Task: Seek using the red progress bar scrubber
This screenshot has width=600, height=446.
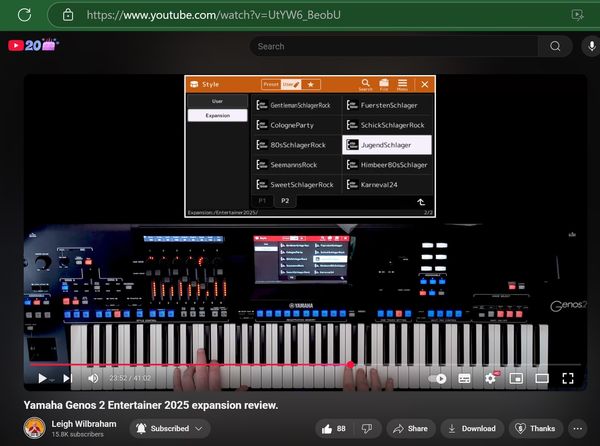Action: (x=350, y=365)
